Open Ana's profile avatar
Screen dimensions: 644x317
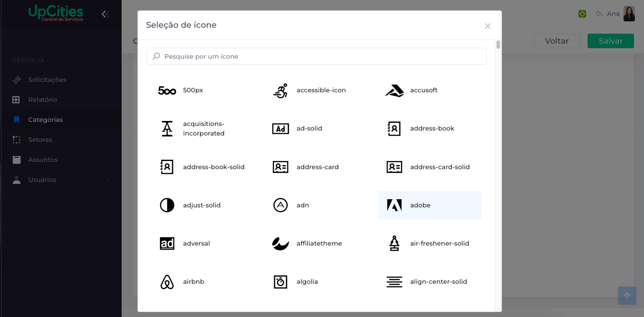click(x=629, y=14)
